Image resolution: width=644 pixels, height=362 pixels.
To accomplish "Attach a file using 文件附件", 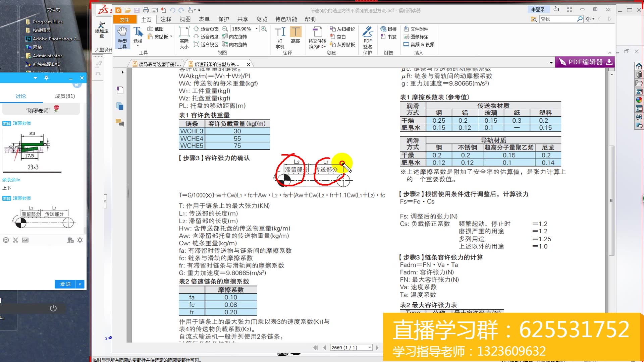I will coord(417,29).
